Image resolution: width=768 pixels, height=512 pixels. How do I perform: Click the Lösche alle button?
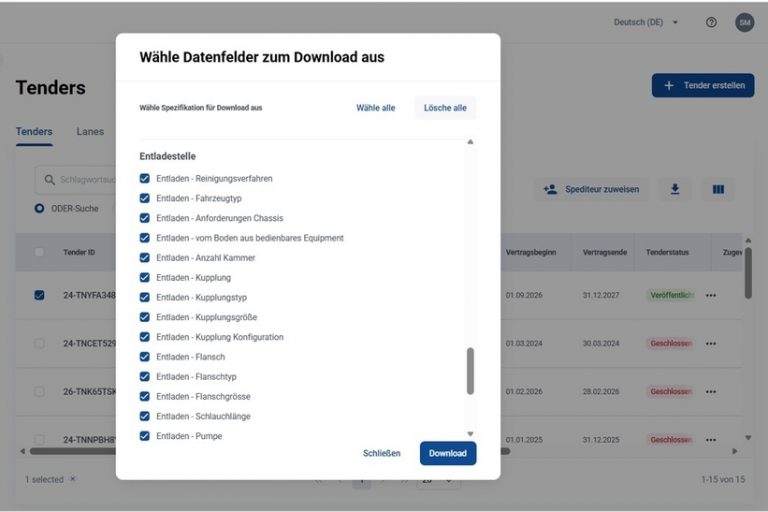pos(445,108)
